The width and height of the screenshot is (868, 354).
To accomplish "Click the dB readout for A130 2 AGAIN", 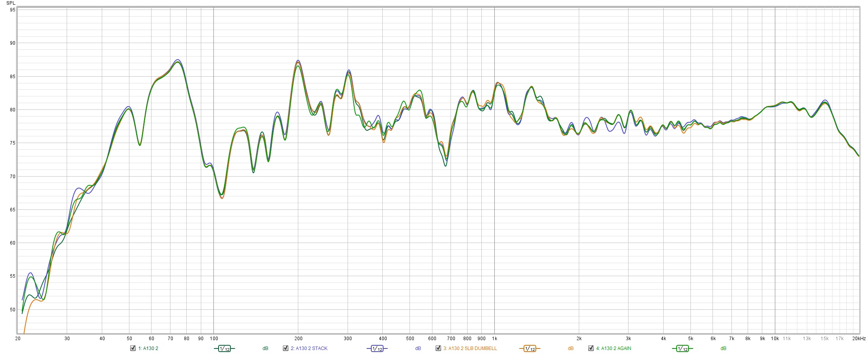I will 724,348.
